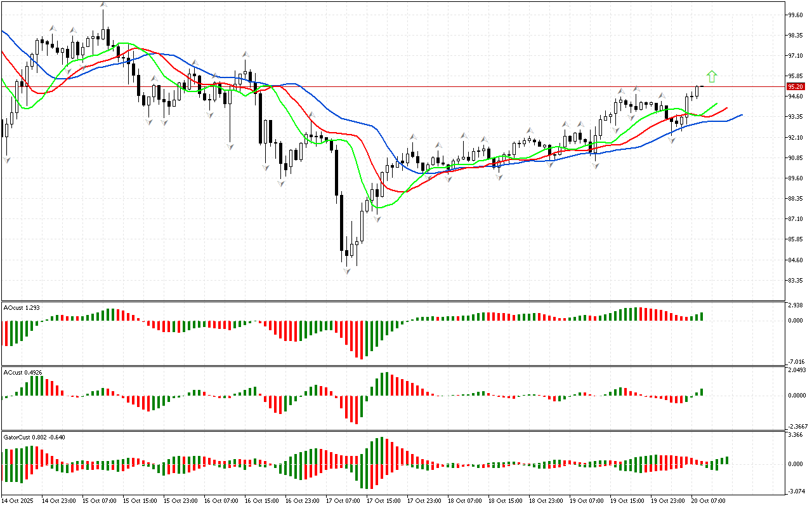Viewport: 812px width, 508px height.
Task: Select the down fractal below the lowest candle
Action: click(347, 271)
